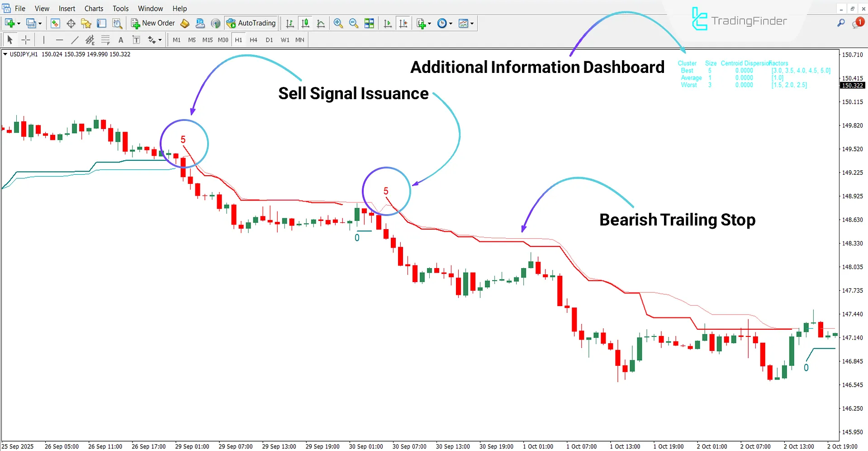The image size is (868, 451).
Task: Zoom out of the chart
Action: point(353,23)
